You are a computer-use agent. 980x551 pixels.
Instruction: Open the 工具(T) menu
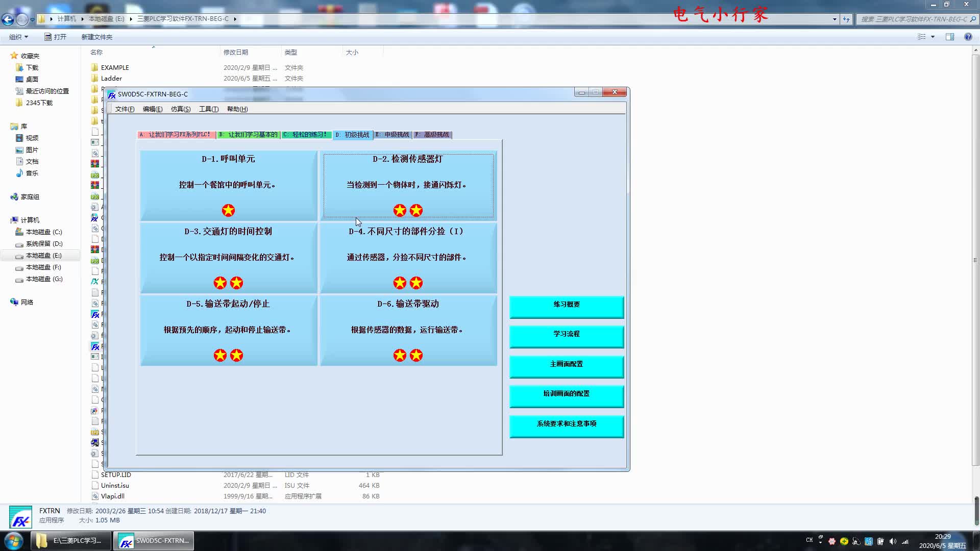209,109
